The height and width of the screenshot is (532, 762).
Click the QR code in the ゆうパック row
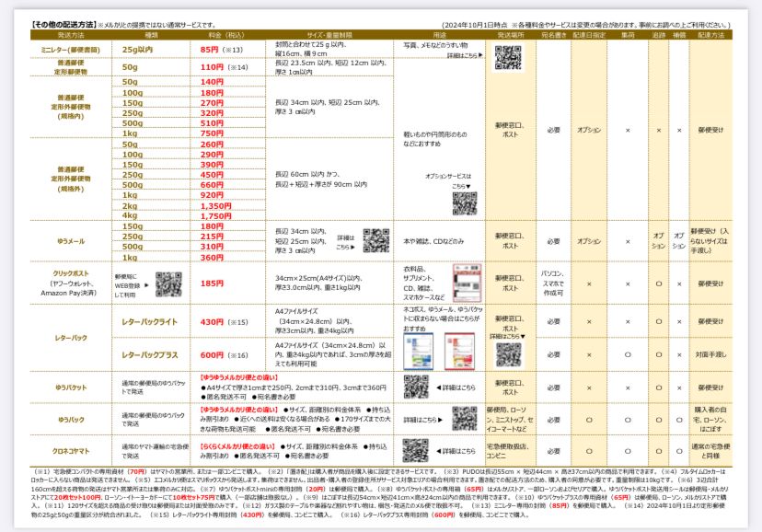[464, 418]
